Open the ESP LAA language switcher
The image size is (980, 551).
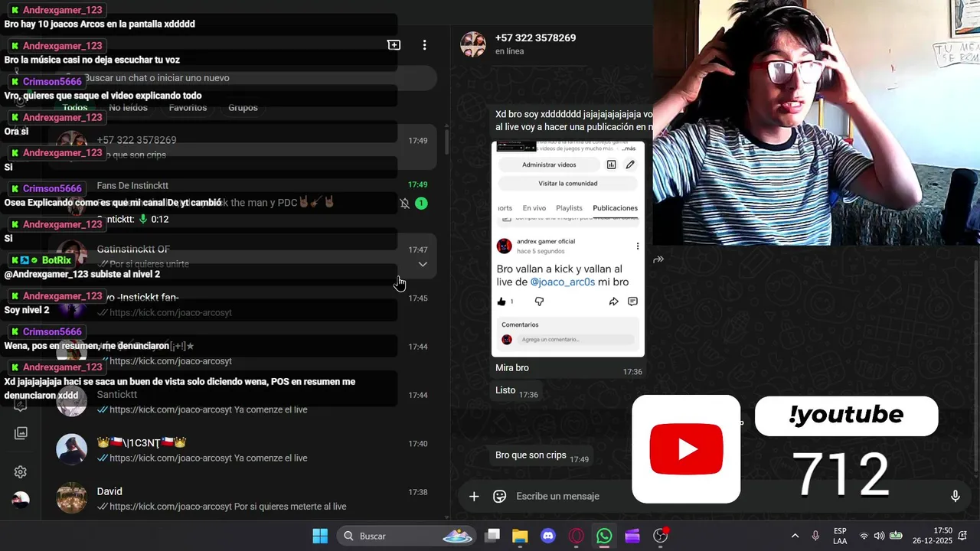(840, 536)
